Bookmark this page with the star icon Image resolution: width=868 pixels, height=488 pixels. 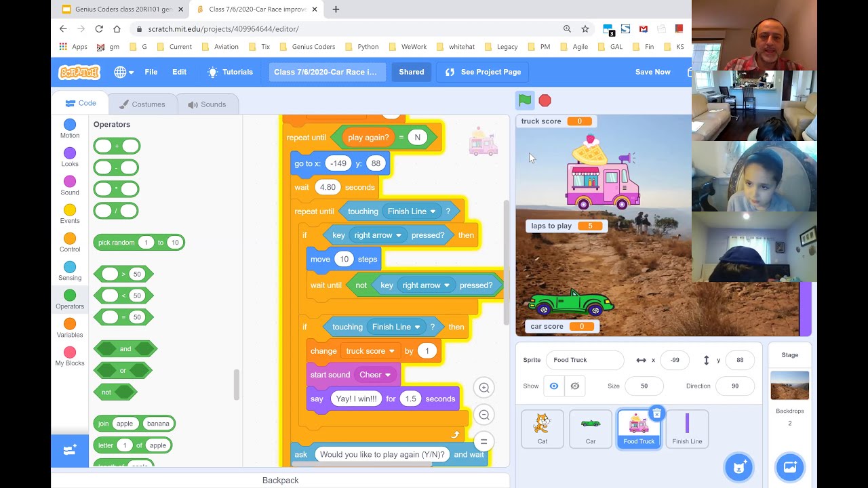(585, 29)
